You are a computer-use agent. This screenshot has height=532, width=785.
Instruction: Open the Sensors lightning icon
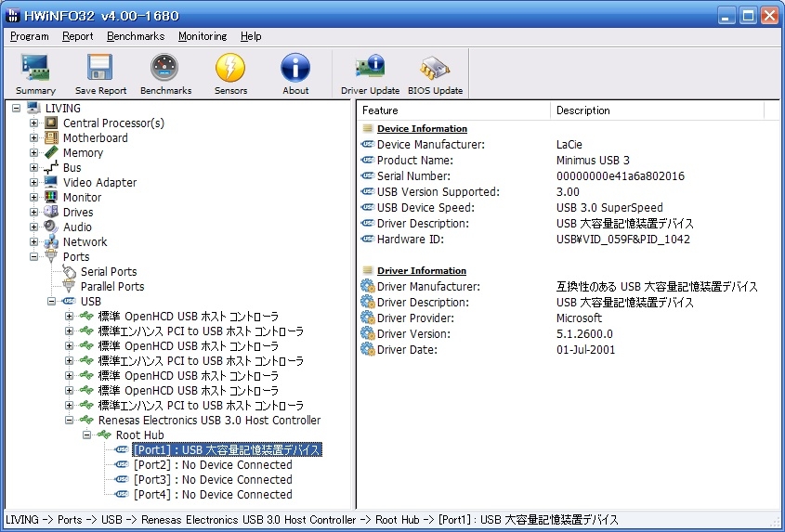tap(230, 73)
